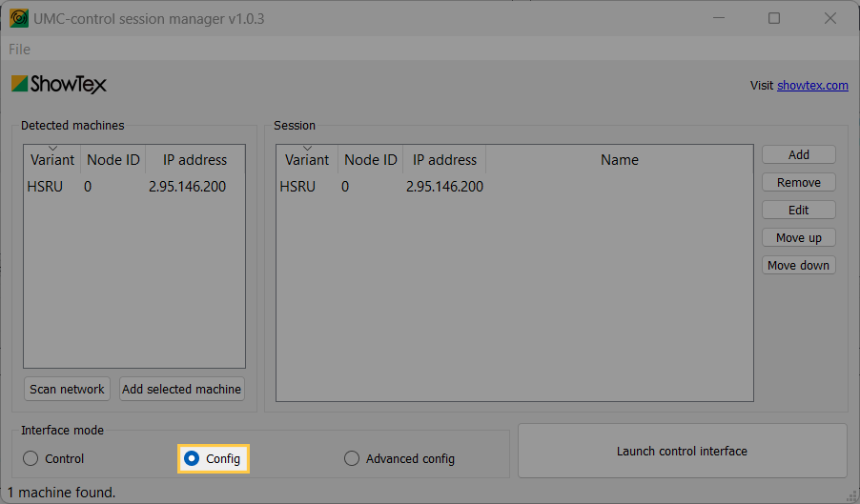Screen dimensions: 860x504
Task: Remove the selected session machine
Action: click(798, 182)
